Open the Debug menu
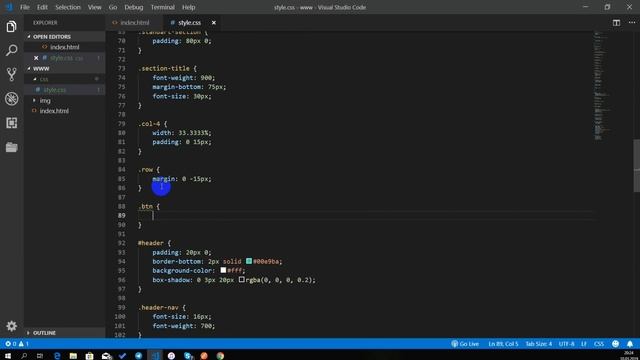640x360 pixels. click(133, 7)
